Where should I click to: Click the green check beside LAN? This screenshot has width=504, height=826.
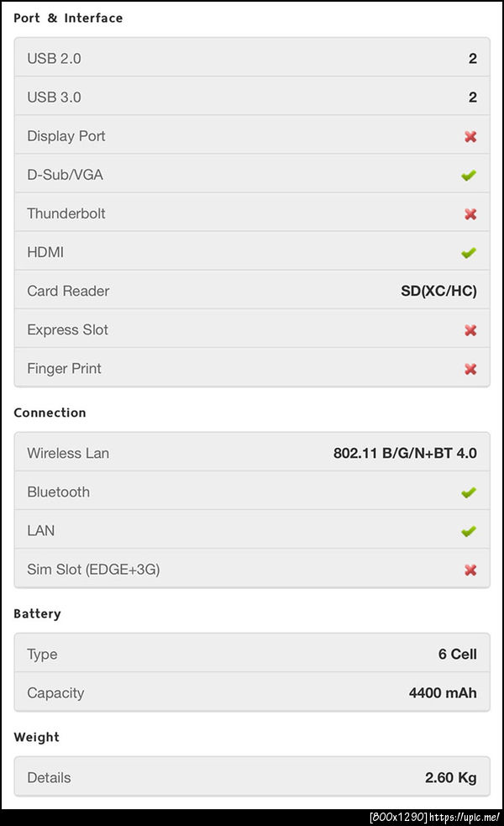[x=469, y=531]
